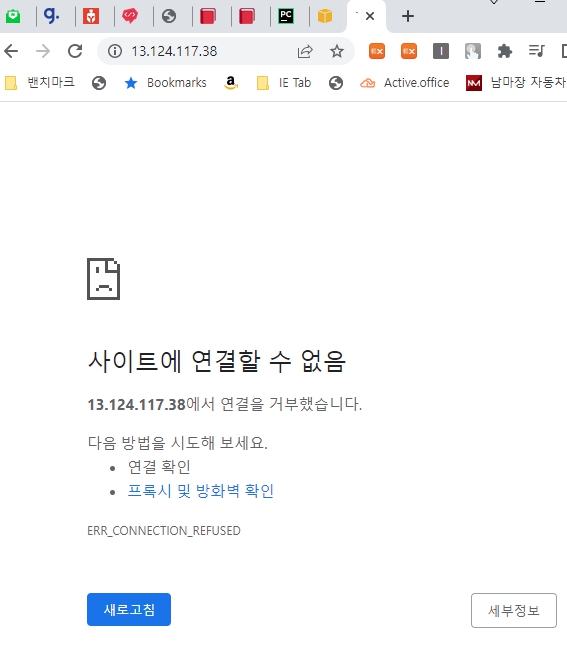Image resolution: width=567 pixels, height=645 pixels.
Task: Click the 연결 확인 suggestion text
Action: tap(159, 467)
